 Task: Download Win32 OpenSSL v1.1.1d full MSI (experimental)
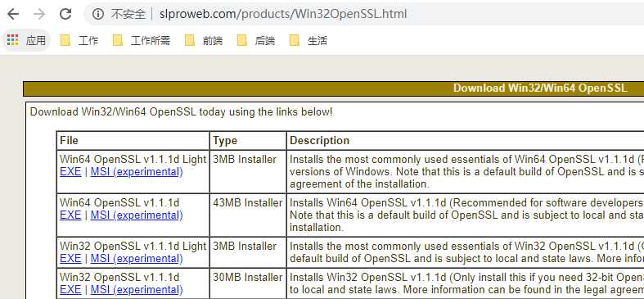pyautogui.click(x=137, y=289)
